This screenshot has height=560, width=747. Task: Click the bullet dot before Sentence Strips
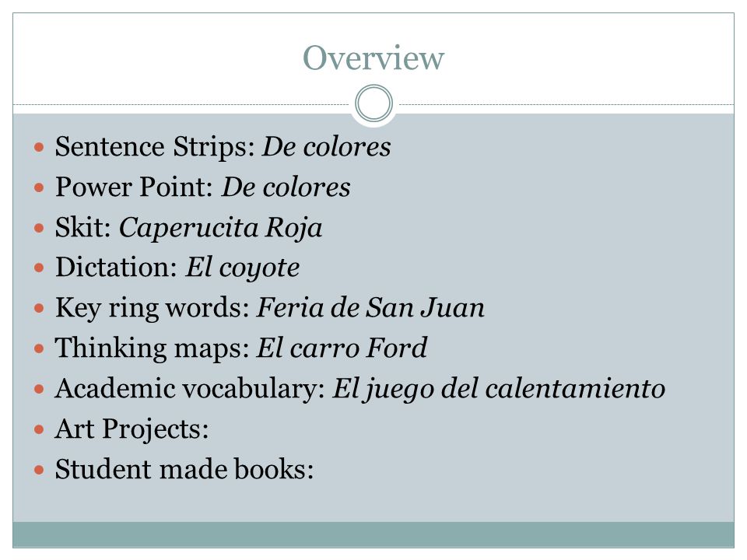(x=39, y=147)
